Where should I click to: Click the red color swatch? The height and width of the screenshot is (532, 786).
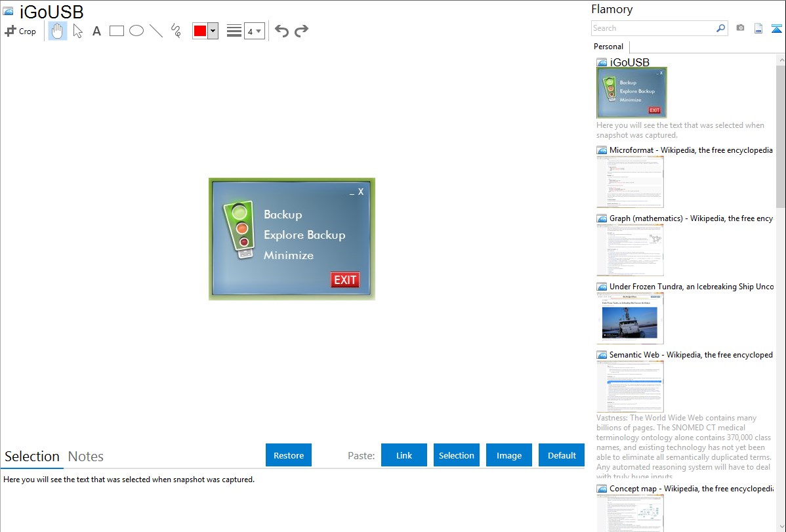(200, 31)
